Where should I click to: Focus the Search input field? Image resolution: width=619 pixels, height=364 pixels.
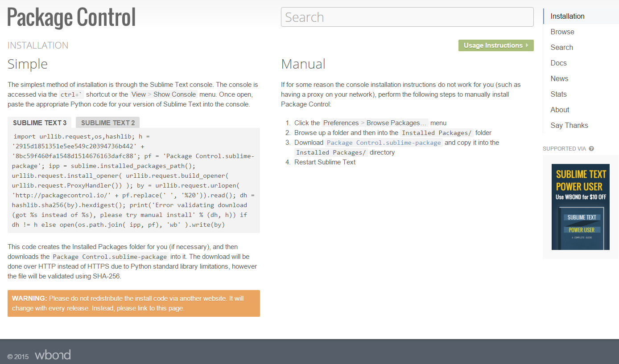(407, 17)
